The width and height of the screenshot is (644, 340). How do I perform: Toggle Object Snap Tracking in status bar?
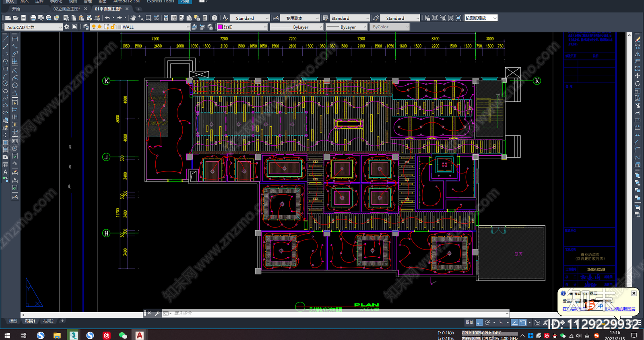point(515,322)
